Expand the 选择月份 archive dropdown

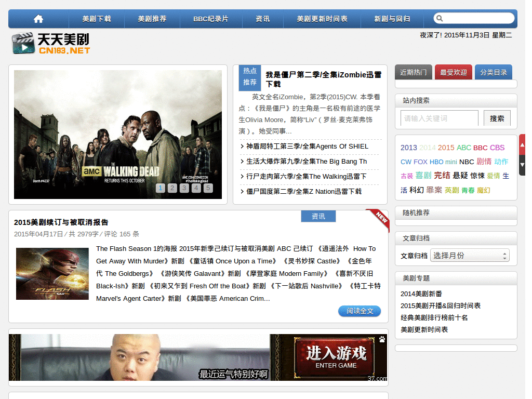pos(470,256)
